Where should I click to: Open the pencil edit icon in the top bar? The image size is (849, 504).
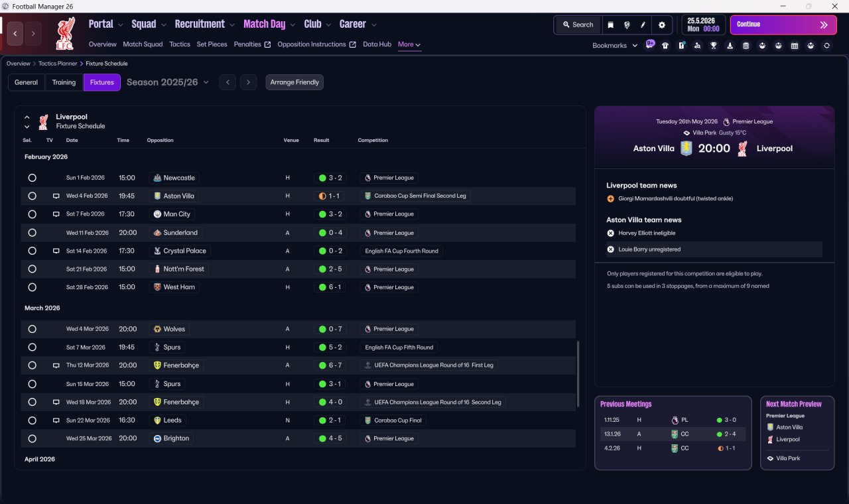click(x=643, y=25)
